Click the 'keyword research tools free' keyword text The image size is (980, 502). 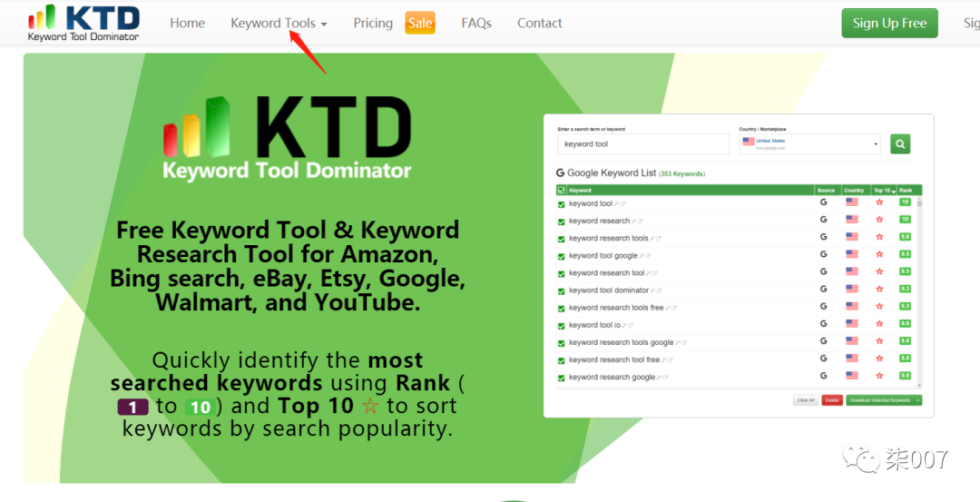616,308
